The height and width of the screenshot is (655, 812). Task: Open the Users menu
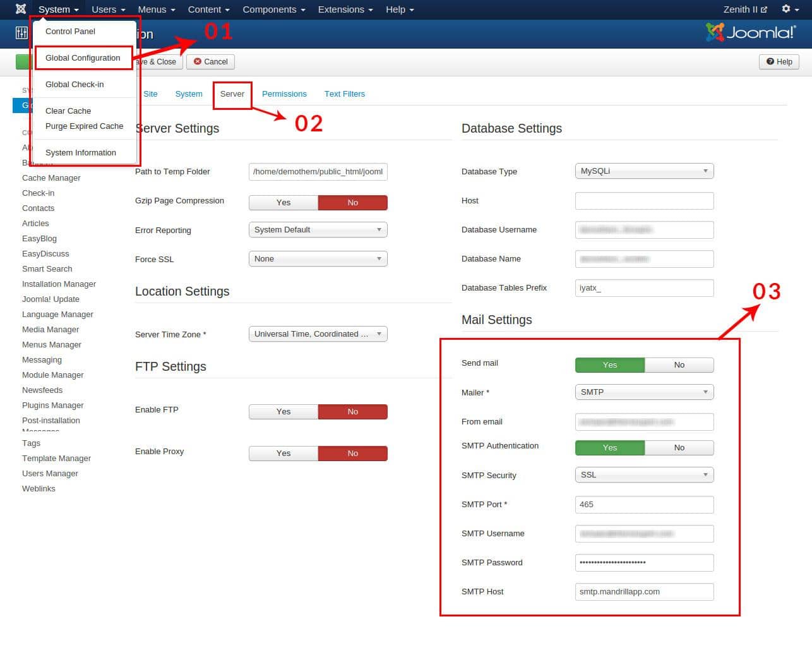click(108, 9)
